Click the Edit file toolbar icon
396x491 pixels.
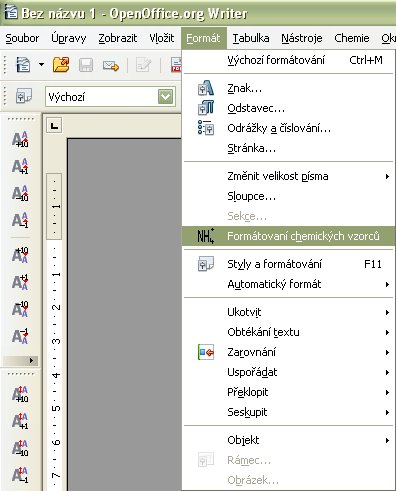[144, 65]
